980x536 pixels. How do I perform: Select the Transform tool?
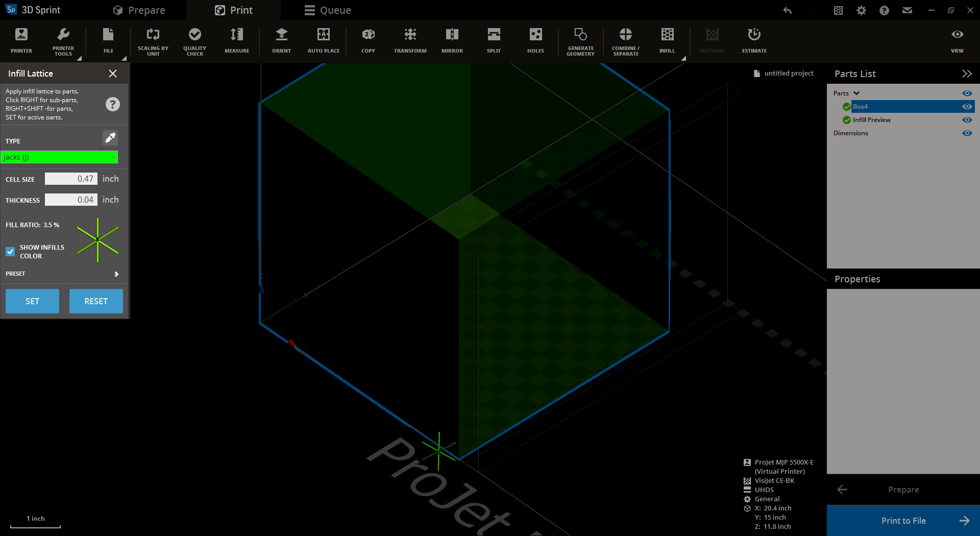coord(410,41)
